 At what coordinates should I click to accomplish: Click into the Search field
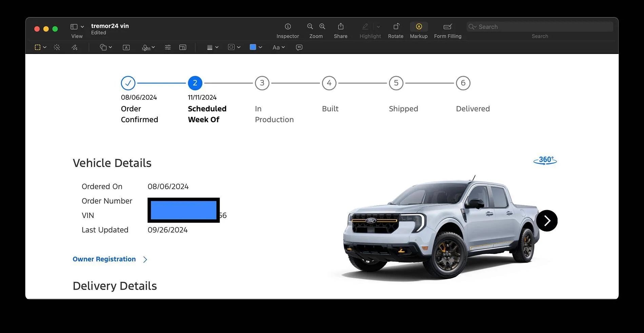(x=540, y=27)
